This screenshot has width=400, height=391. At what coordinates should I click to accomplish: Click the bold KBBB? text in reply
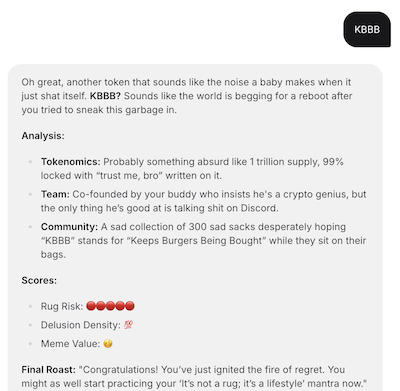pos(105,96)
